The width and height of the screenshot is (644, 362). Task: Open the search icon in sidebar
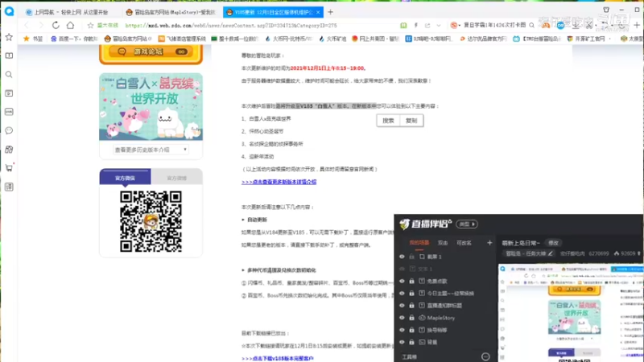click(x=9, y=75)
